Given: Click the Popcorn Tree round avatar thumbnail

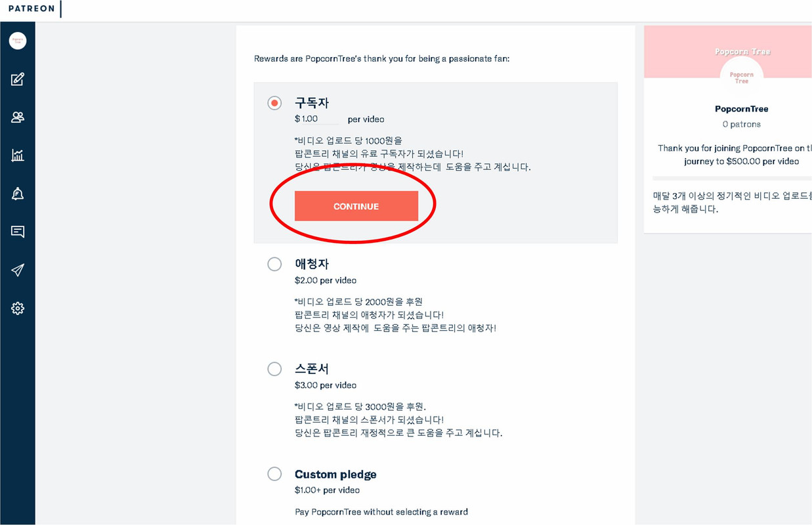Looking at the screenshot, I should tap(742, 77).
